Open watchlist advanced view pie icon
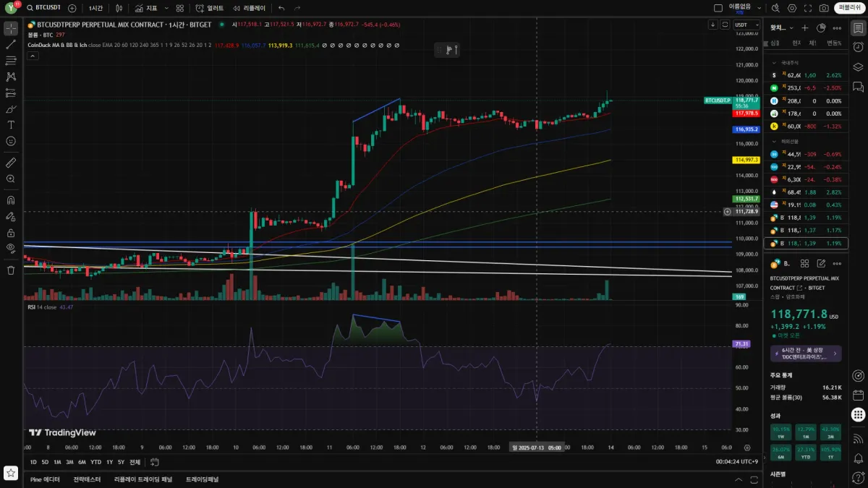The image size is (868, 488). click(821, 28)
